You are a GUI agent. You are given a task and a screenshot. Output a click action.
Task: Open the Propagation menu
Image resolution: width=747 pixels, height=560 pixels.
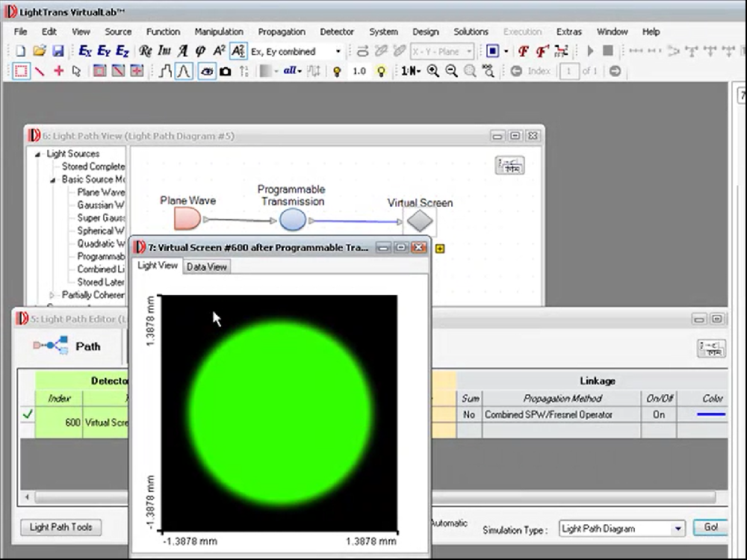[281, 31]
